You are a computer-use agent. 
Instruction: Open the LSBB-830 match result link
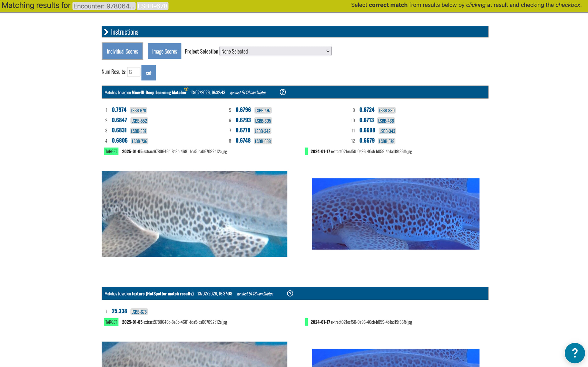[x=386, y=110]
